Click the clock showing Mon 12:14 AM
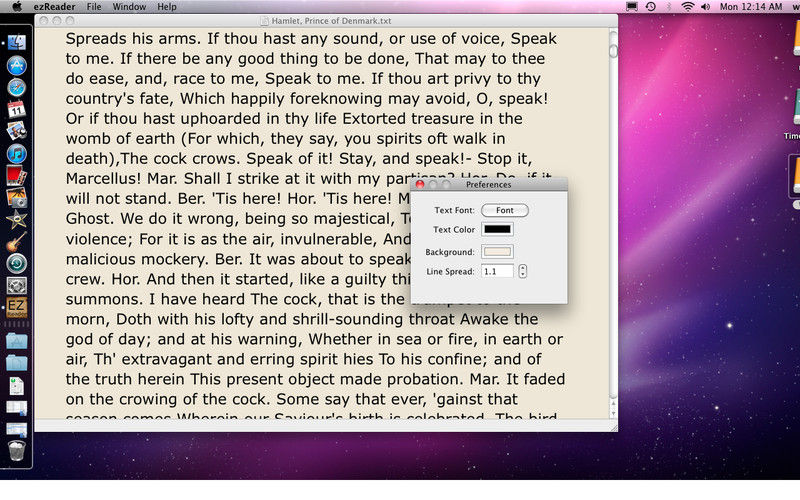 tap(751, 7)
